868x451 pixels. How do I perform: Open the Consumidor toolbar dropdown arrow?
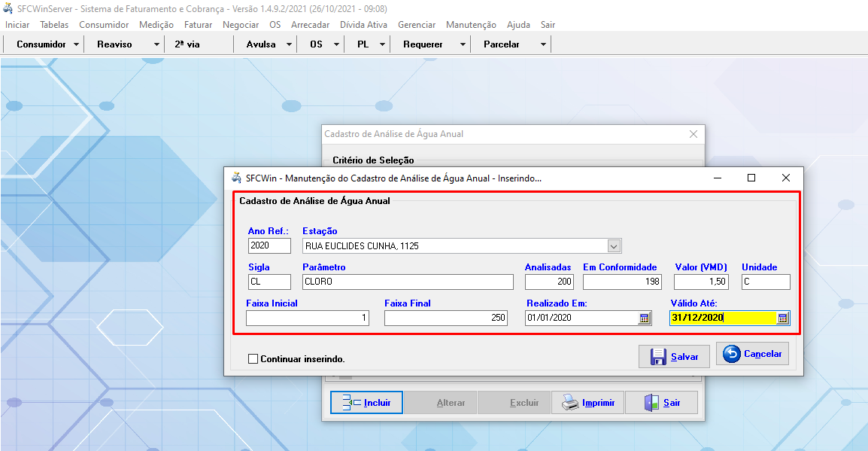click(x=76, y=44)
